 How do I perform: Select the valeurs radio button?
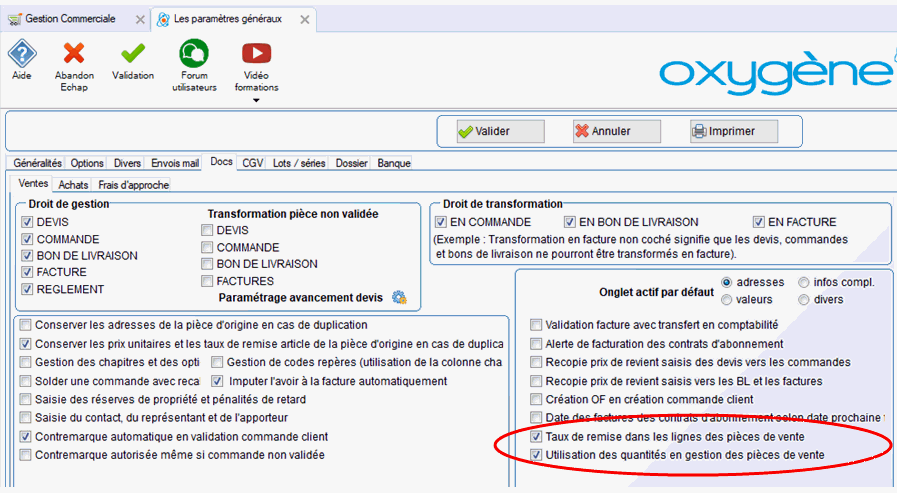pyautogui.click(x=727, y=299)
